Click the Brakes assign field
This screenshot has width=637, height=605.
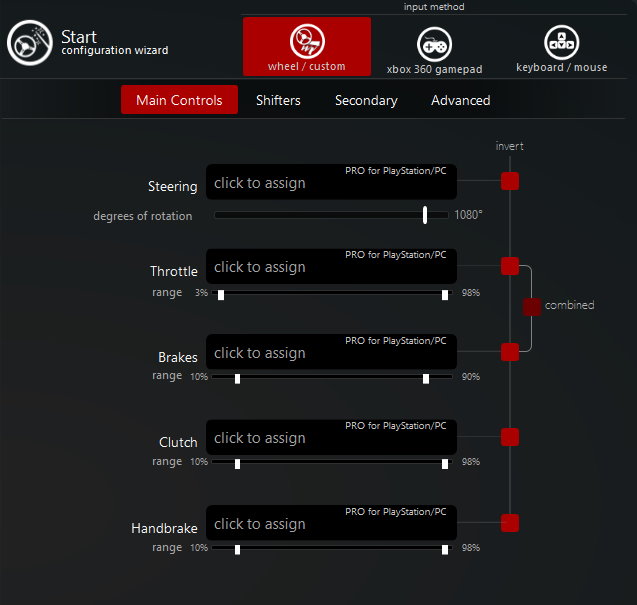tap(332, 352)
